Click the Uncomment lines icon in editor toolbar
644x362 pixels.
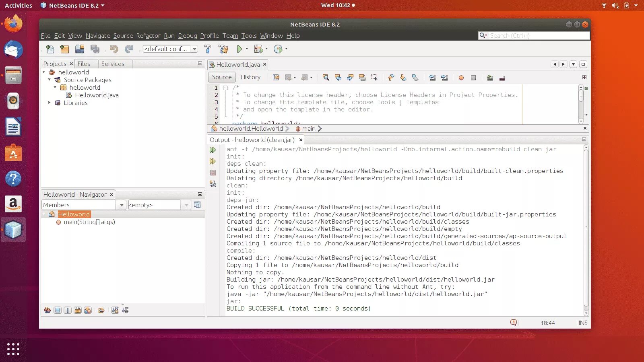point(502,78)
